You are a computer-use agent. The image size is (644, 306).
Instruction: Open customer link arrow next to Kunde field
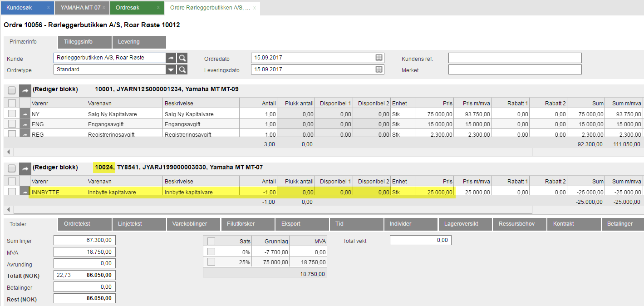pyautogui.click(x=171, y=58)
